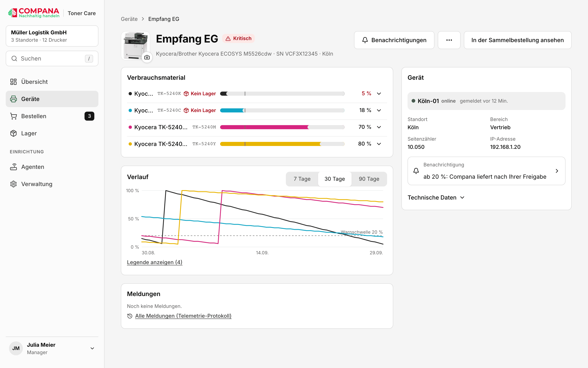This screenshot has width=588, height=368.
Task: Click the Bestellen badge showing 3
Action: click(x=89, y=116)
